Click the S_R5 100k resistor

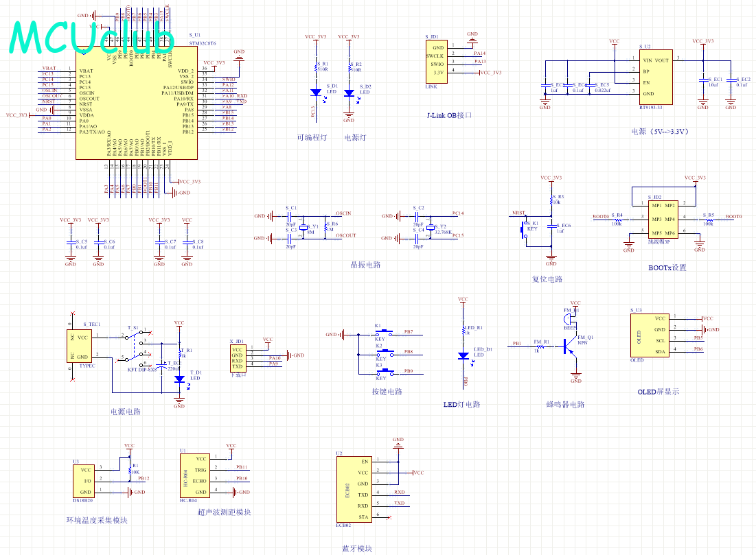click(709, 220)
